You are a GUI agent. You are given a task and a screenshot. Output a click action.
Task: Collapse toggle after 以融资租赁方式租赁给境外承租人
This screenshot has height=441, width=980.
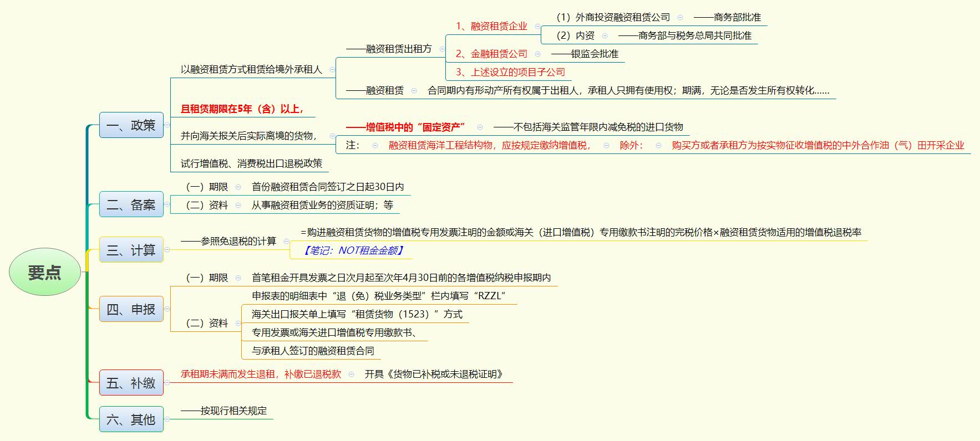[x=332, y=70]
